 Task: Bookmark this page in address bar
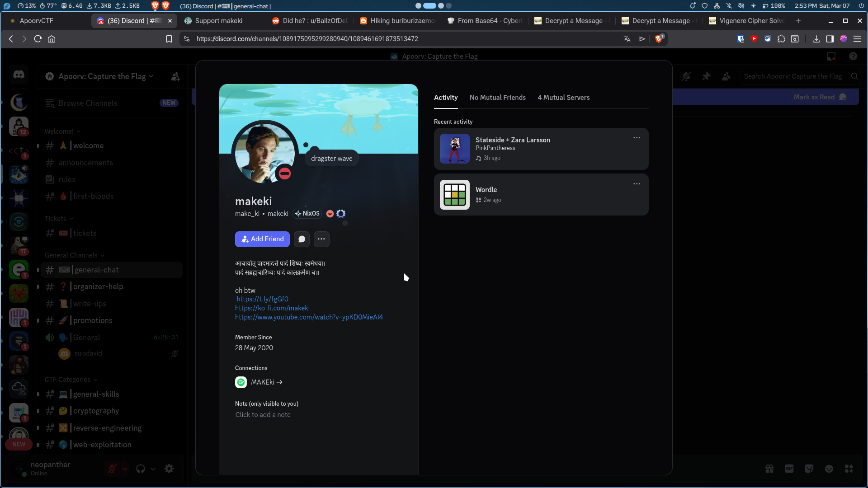[169, 39]
